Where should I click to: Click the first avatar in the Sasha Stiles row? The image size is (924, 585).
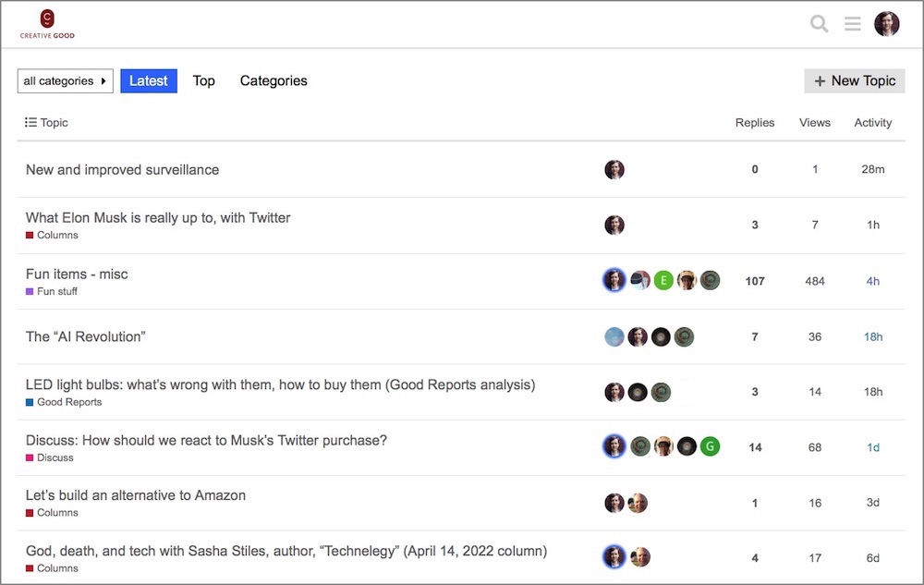tap(614, 557)
